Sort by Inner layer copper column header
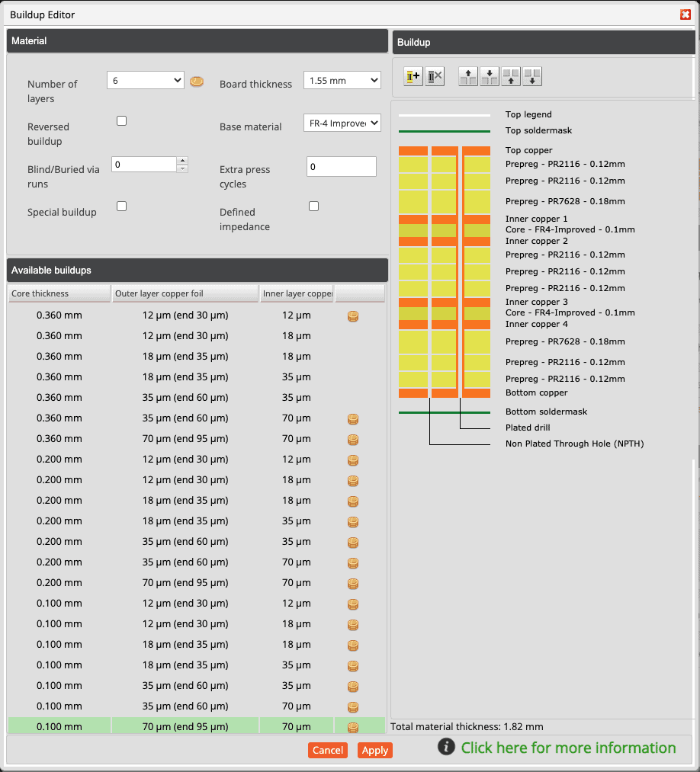Viewport: 700px width, 772px height. (297, 293)
